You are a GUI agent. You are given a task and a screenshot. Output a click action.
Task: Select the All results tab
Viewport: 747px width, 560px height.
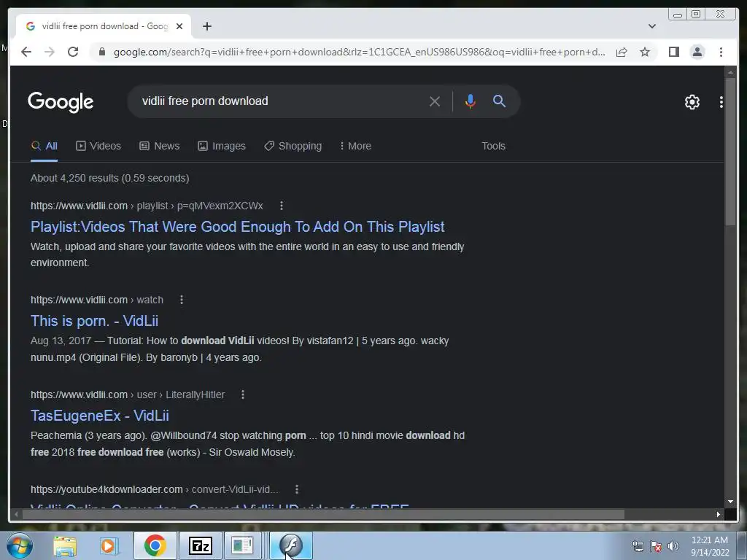44,146
